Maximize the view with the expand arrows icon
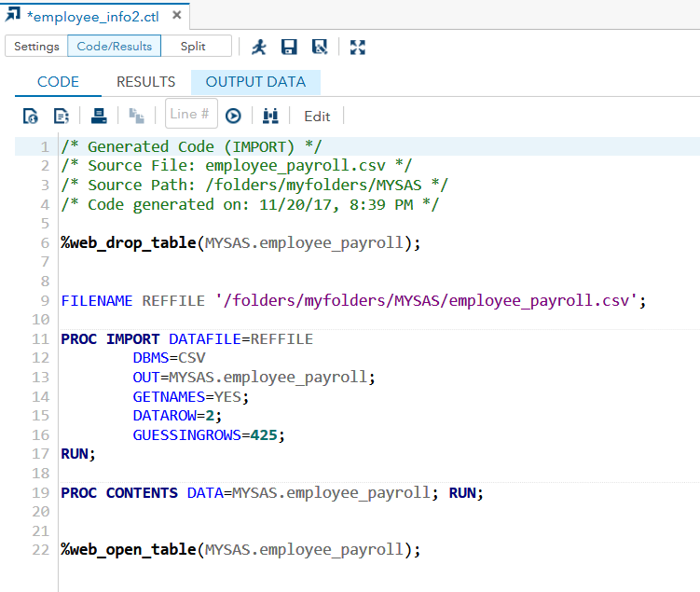 pyautogui.click(x=357, y=47)
